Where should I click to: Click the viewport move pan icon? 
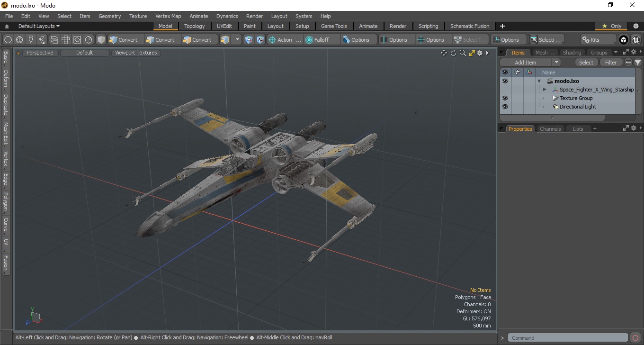[x=444, y=53]
